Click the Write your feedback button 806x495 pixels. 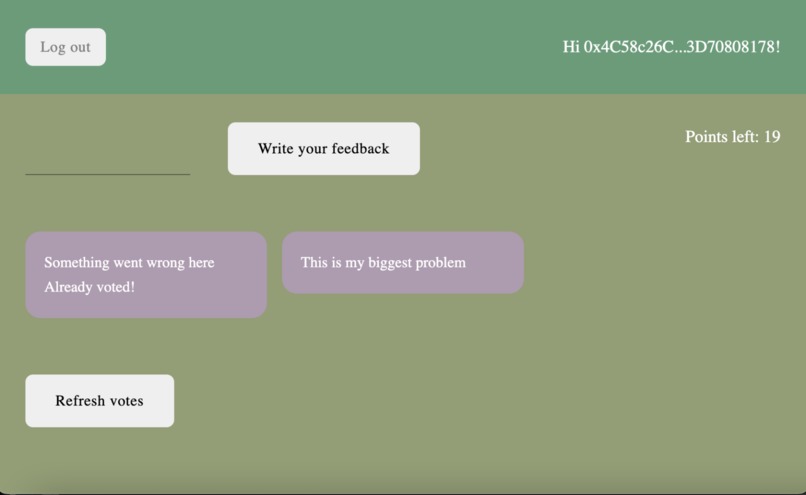(x=323, y=149)
